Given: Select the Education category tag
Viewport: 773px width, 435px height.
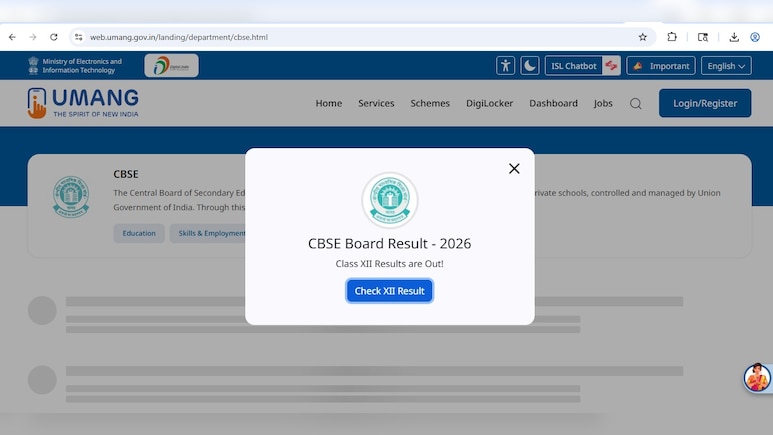Looking at the screenshot, I should [139, 233].
